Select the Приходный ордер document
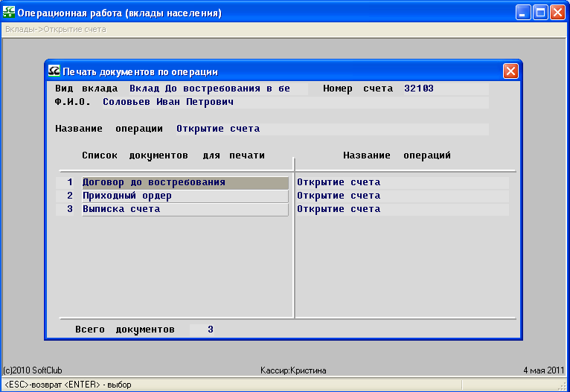This screenshot has height=392, width=570. click(x=185, y=196)
